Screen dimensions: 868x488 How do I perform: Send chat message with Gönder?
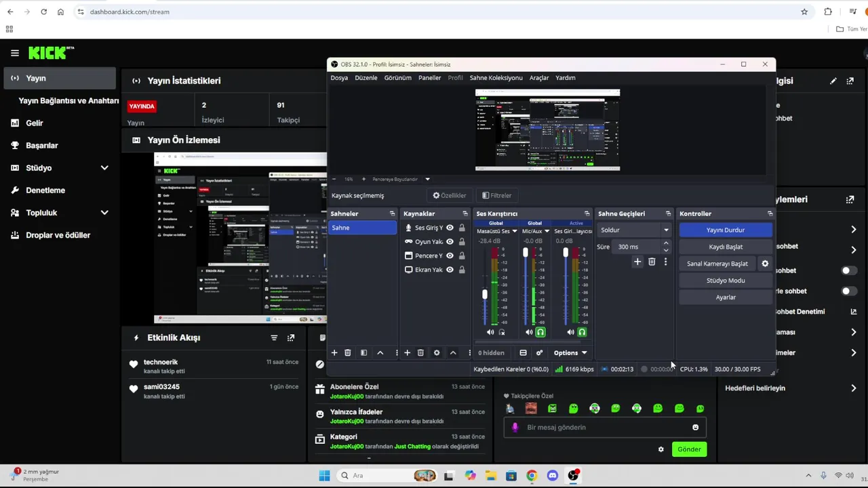click(x=689, y=449)
